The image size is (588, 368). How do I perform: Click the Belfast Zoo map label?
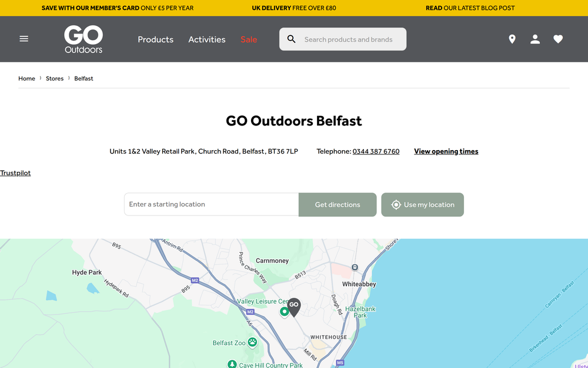click(229, 343)
